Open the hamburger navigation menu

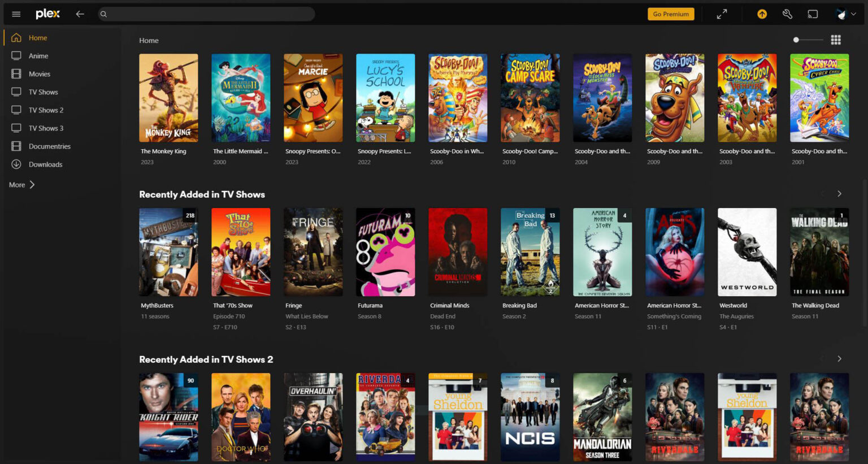click(16, 14)
